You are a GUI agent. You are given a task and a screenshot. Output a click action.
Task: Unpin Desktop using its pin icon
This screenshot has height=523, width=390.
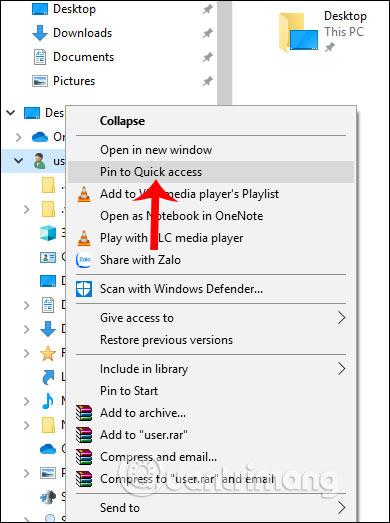pos(208,9)
